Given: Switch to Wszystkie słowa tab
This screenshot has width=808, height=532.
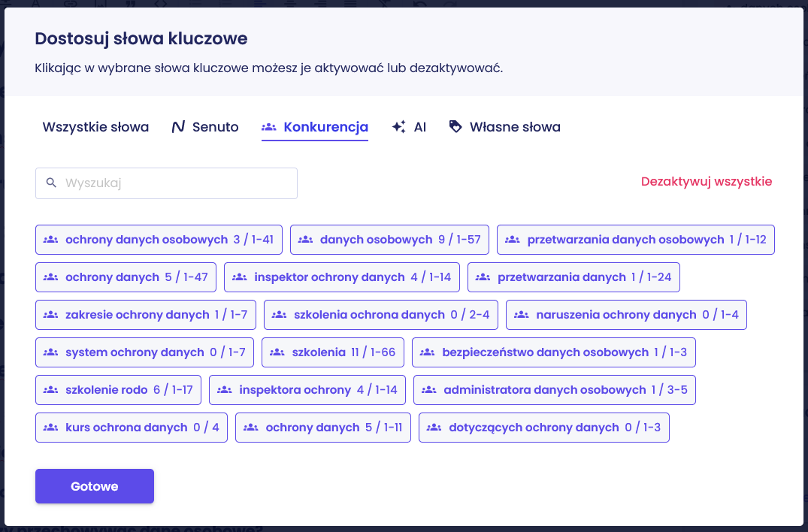Looking at the screenshot, I should 95,127.
